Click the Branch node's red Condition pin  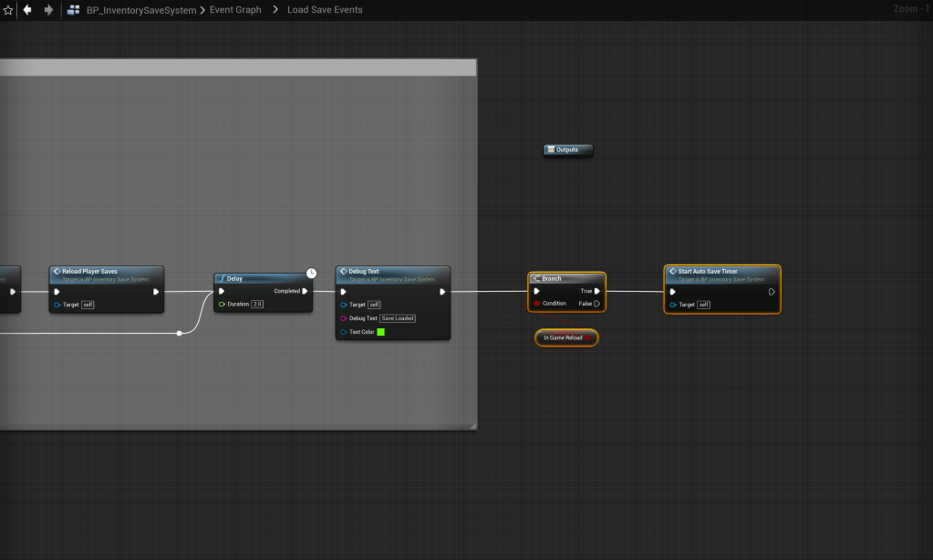coord(536,304)
